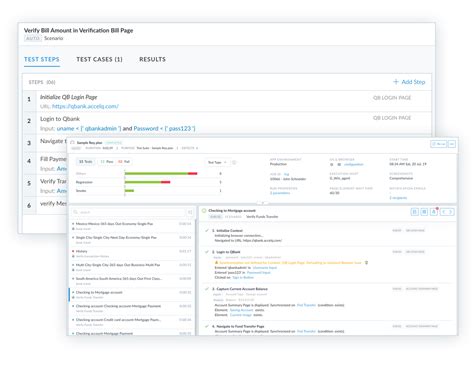Image resolution: width=474 pixels, height=374 pixels.
Task: Click step 3 Capture Current Account Balance
Action: pyautogui.click(x=240, y=289)
